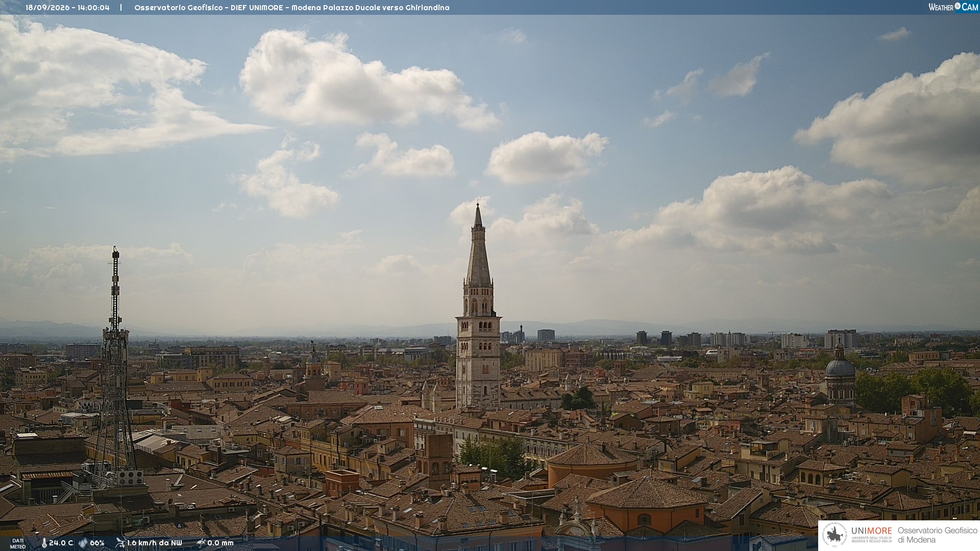Click the grey church dome on right
This screenshot has height=551, width=980.
(x=840, y=367)
